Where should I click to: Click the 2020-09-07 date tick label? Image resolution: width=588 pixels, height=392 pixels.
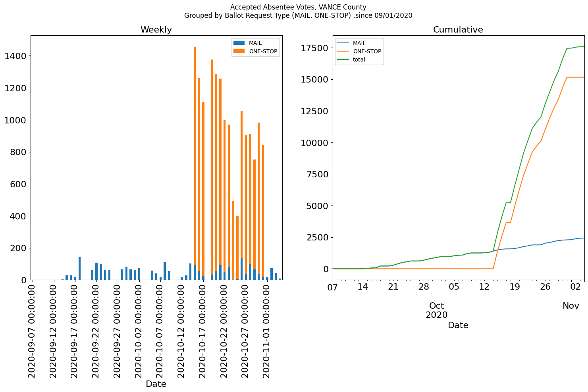pos(32,330)
